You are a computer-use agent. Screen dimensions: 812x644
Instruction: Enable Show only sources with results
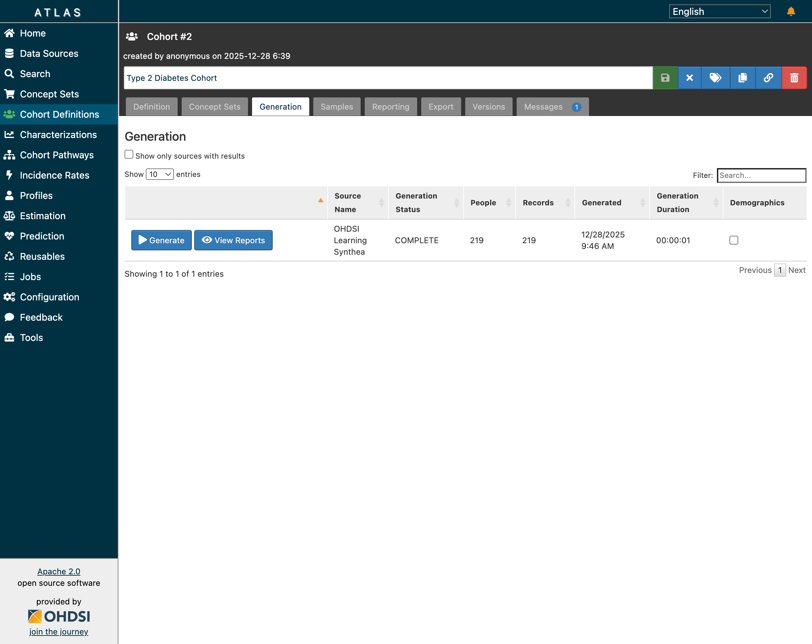[129, 154]
